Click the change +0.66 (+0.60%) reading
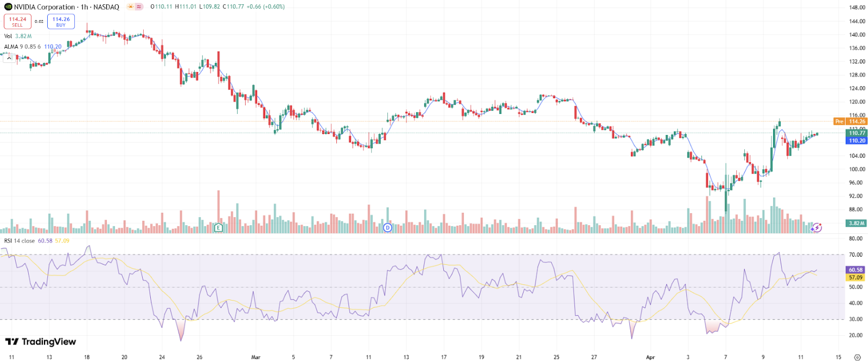The width and height of the screenshot is (868, 363). (x=266, y=7)
